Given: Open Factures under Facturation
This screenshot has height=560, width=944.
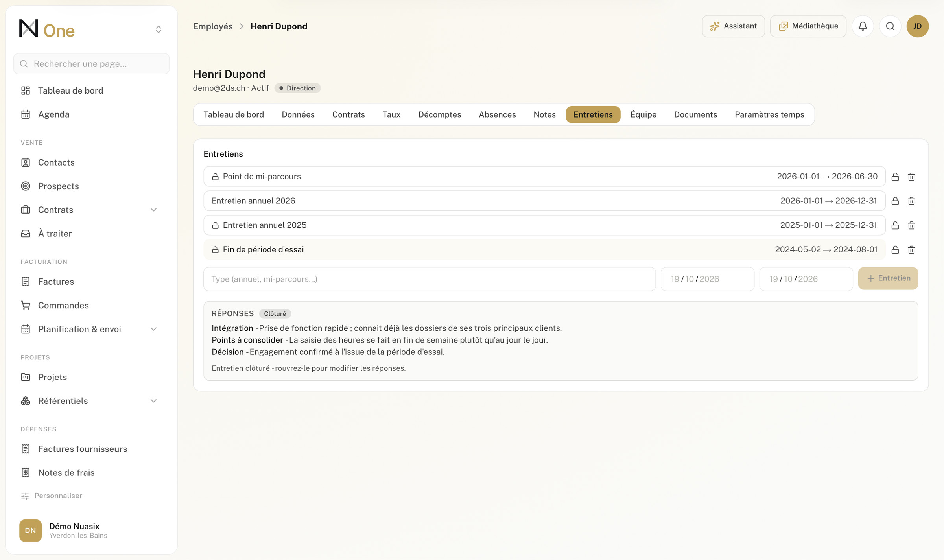Looking at the screenshot, I should tap(91, 282).
